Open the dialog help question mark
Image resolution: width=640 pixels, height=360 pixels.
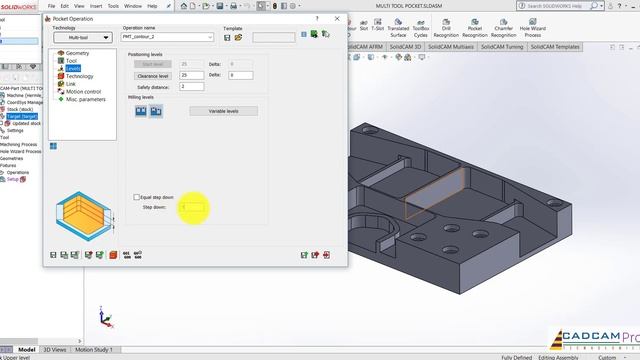click(317, 18)
